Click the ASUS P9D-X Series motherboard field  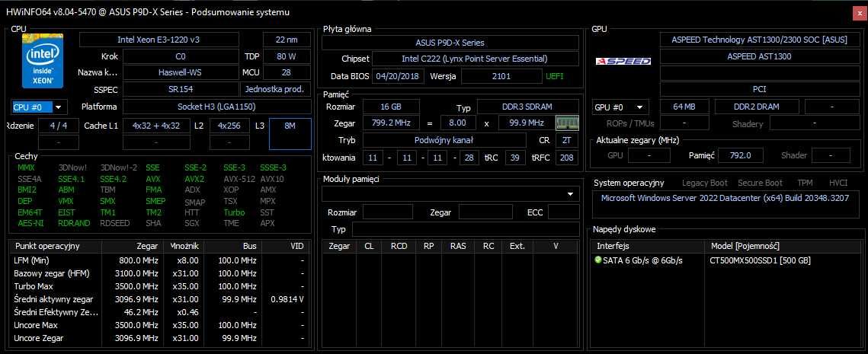[x=450, y=43]
